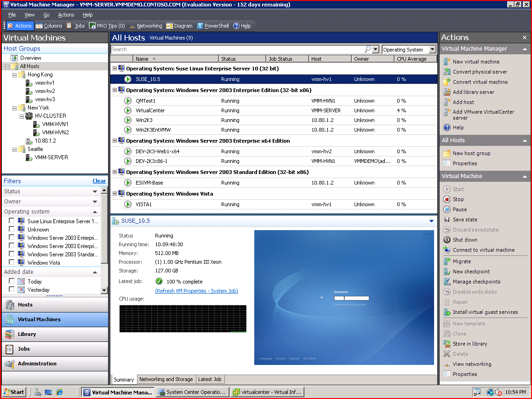This screenshot has height=399, width=532.
Task: Sort by the CPU Average column
Action: 415,59
